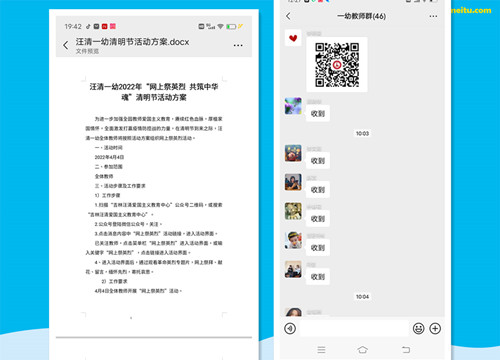Tap the Android home navigation button
Image resolution: width=500 pixels, height=360 pixels.
point(362,350)
